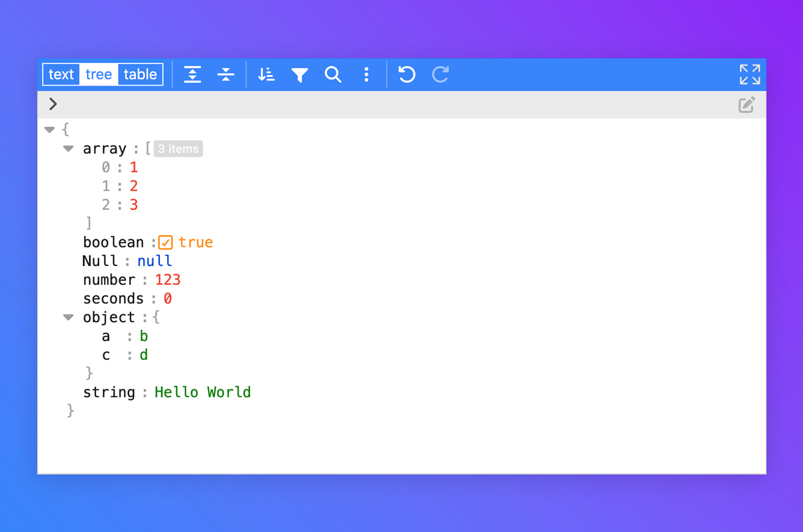803x532 pixels.
Task: Open the Sort contents tool
Action: pyautogui.click(x=266, y=74)
